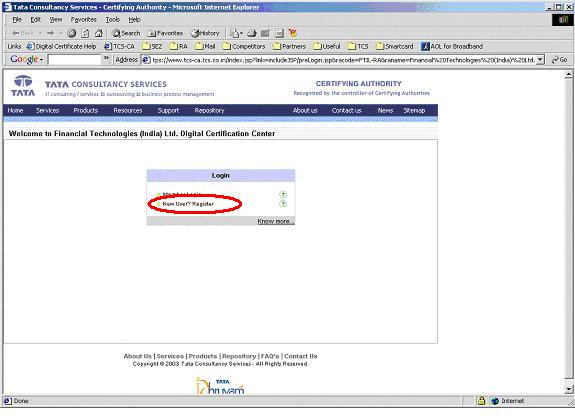This screenshot has width=575, height=416.
Task: Open the Help menu
Action: [134, 19]
